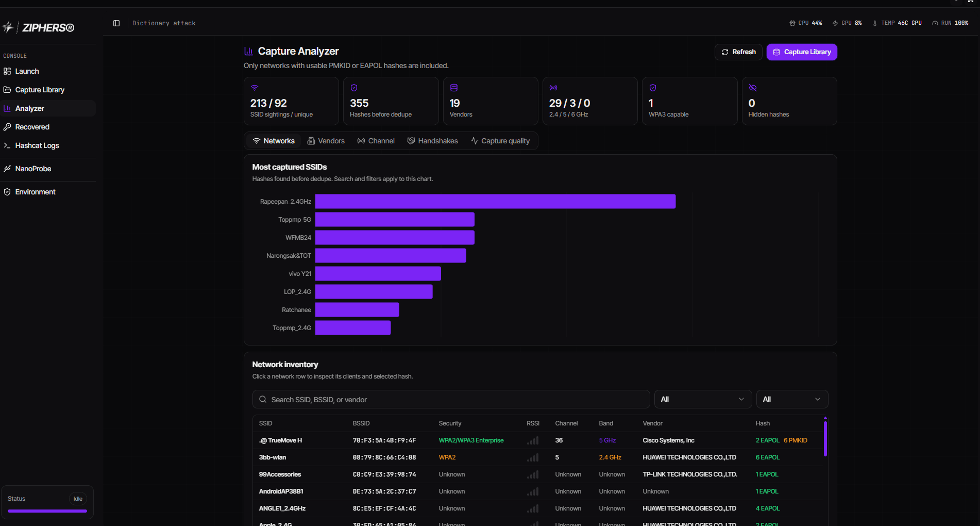Image resolution: width=980 pixels, height=526 pixels.
Task: Switch to the Channel tab
Action: 376,141
